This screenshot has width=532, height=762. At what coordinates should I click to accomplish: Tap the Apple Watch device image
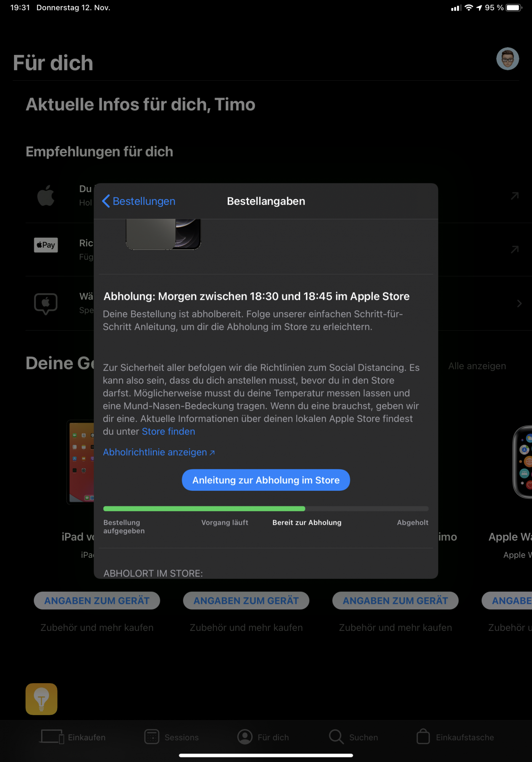(x=522, y=462)
